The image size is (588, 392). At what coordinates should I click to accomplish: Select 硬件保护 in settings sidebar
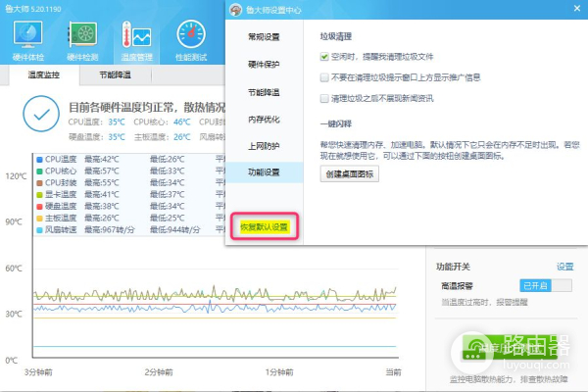[x=264, y=65]
